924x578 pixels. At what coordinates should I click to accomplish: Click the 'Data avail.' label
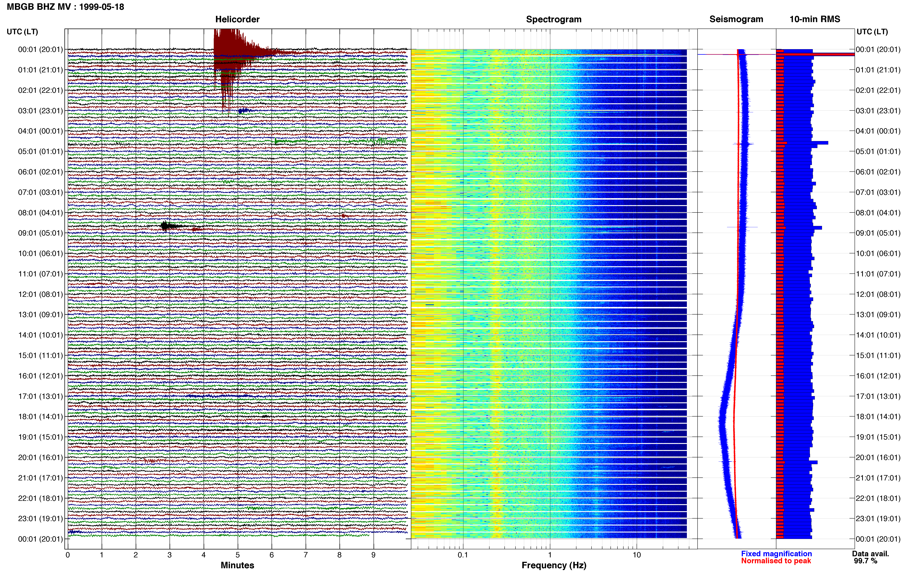[870, 554]
